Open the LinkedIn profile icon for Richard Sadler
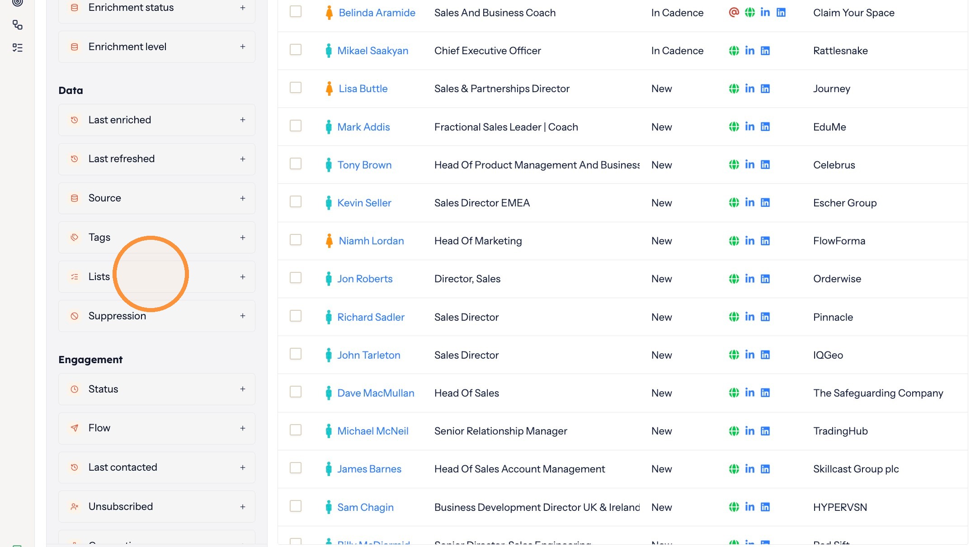The width and height of the screenshot is (980, 547). tap(750, 317)
